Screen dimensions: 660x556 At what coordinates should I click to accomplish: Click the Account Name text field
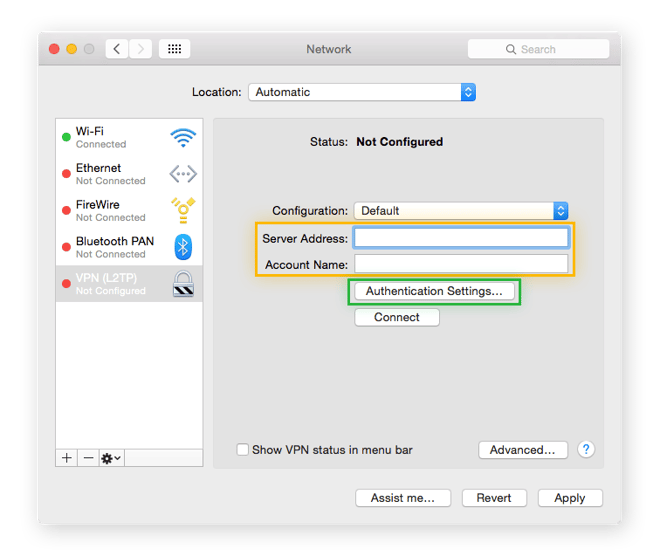461,264
